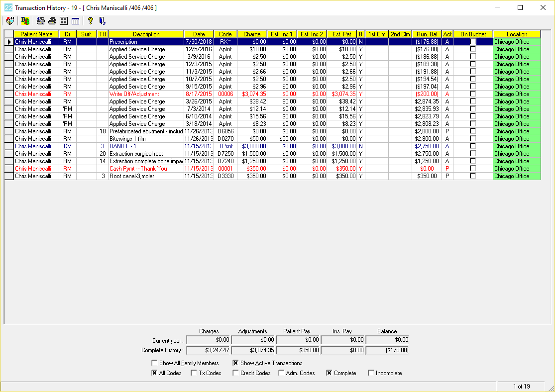Screen dimensions: 555x392
Task: Click the print icon in toolbar
Action: coord(52,21)
